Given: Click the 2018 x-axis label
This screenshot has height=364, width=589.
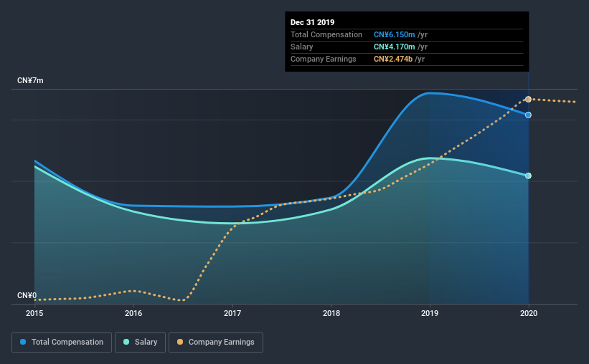Looking at the screenshot, I should [331, 313].
